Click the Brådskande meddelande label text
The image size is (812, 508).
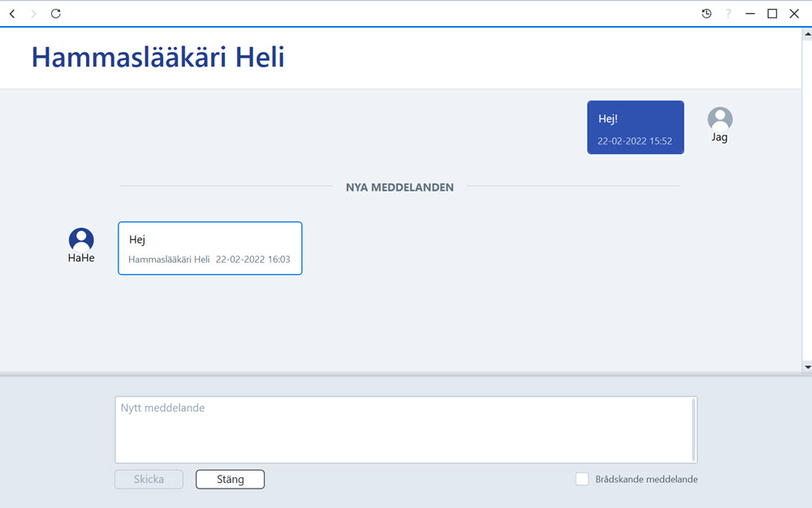[x=646, y=480]
